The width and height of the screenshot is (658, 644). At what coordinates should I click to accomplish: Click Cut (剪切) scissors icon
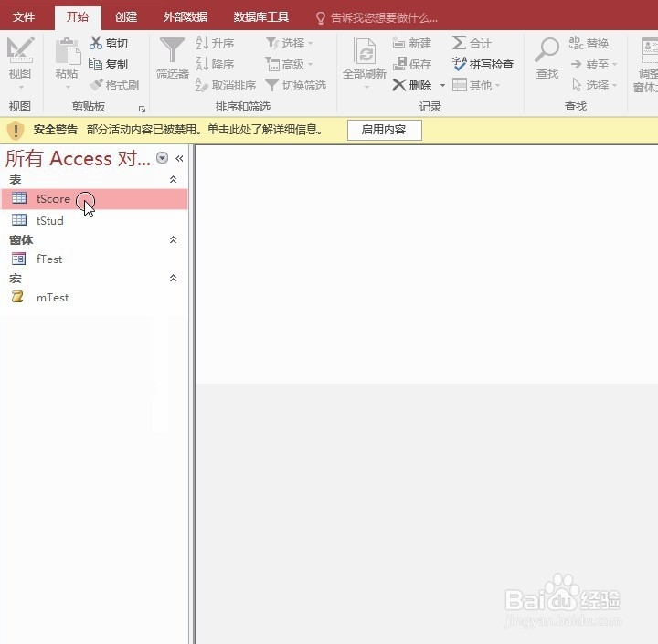coord(96,43)
